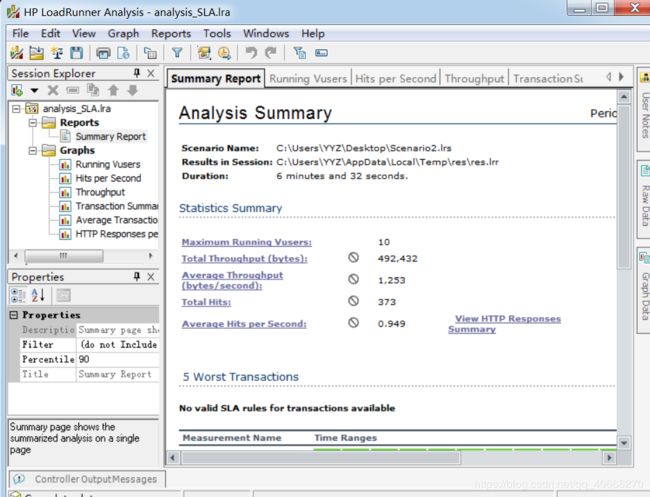Toggle the pin on Properties panel
This screenshot has width=650, height=497.
click(137, 276)
